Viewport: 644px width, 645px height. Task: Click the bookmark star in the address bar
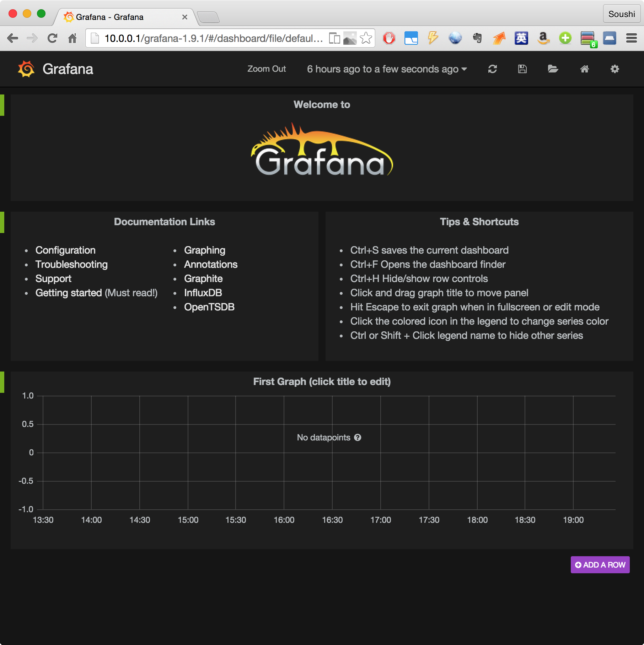tap(366, 38)
